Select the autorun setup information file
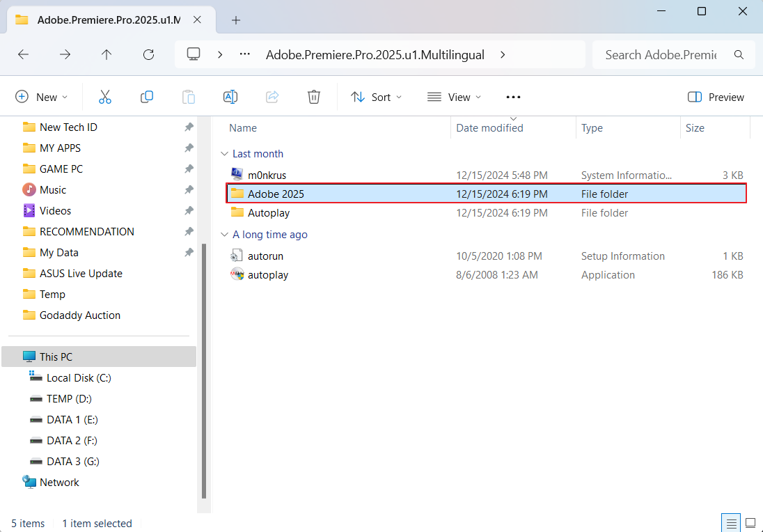Viewport: 763px width, 532px height. 487,256
